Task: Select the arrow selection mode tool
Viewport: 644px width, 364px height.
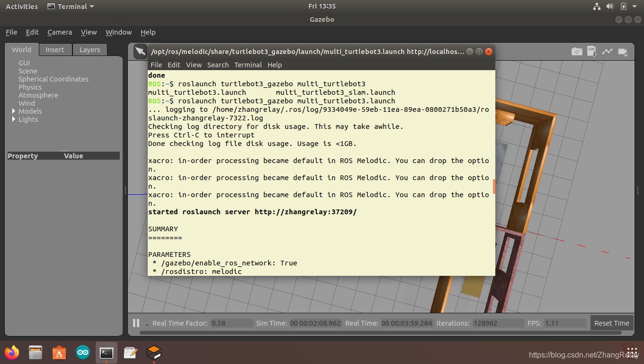Action: pyautogui.click(x=140, y=51)
